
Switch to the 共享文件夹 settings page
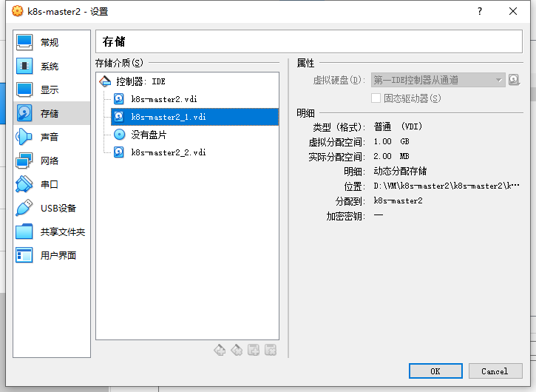tap(52, 232)
